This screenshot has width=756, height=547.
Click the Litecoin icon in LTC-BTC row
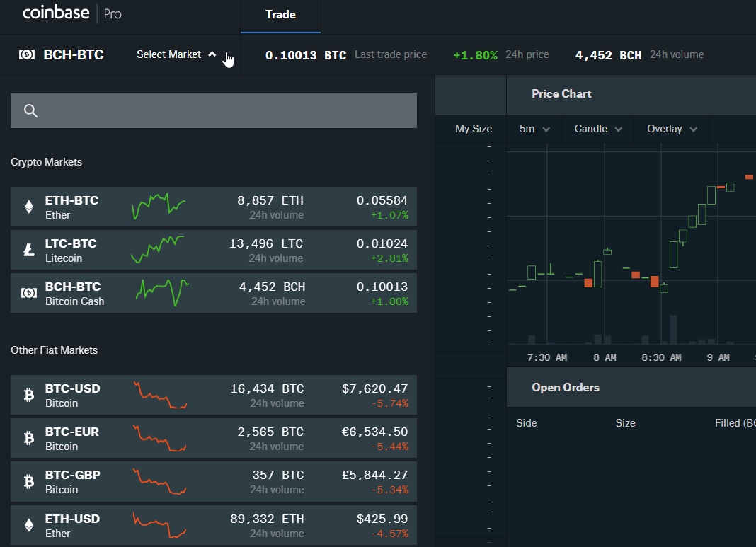coord(29,250)
